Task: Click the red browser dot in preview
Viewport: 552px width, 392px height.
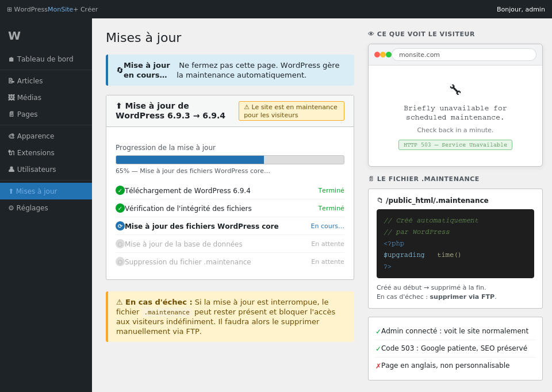Action: [x=377, y=55]
